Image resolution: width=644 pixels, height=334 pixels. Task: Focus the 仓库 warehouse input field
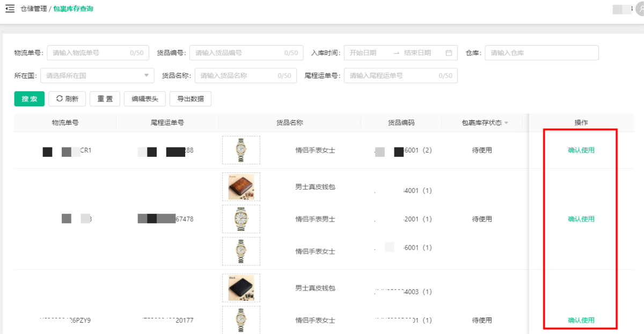tap(541, 53)
